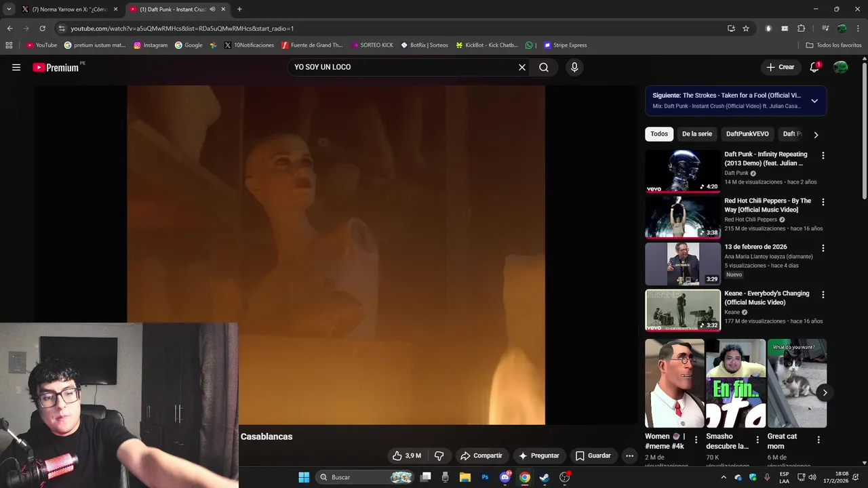Select the De la serie filter chip

click(x=697, y=134)
